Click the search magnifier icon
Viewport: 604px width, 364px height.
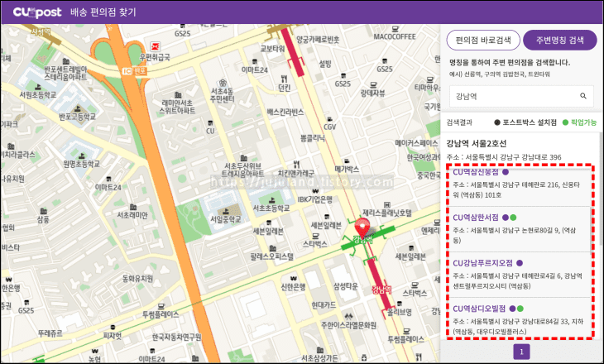[583, 96]
